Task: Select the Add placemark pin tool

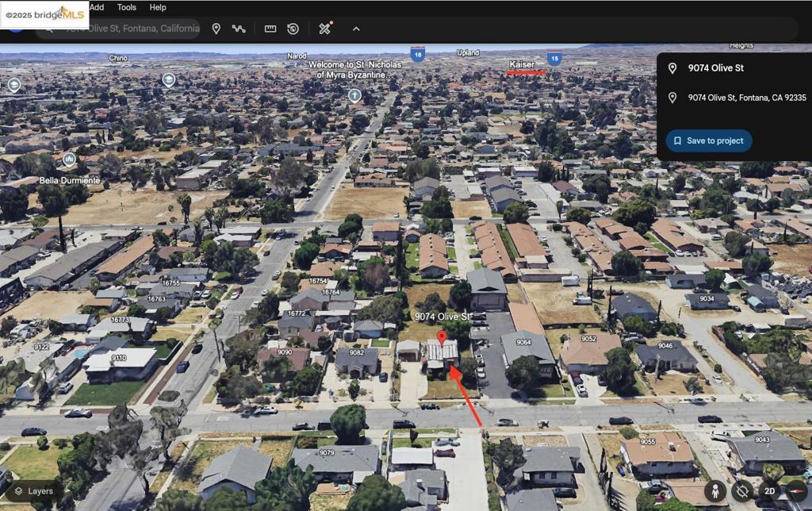Action: [x=216, y=29]
